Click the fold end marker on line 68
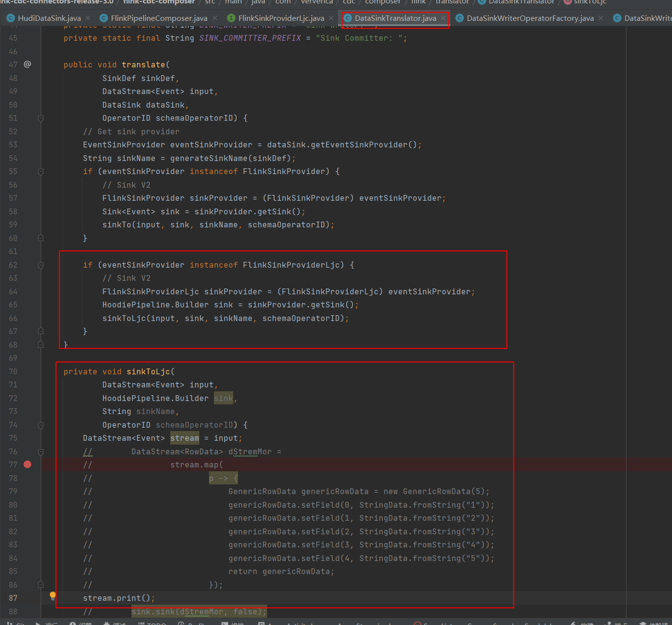Screen dimensions: 672x625 coord(41,345)
